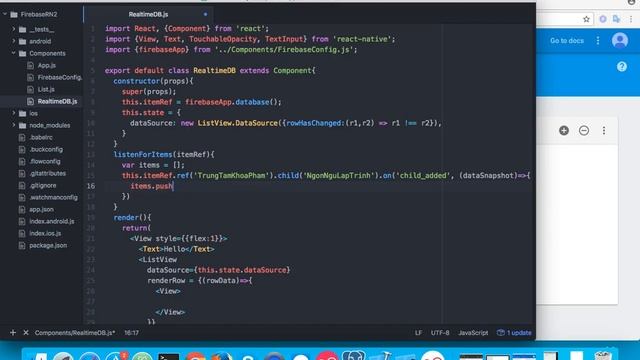Open app.json file
The height and width of the screenshot is (360, 640).
[41, 209]
